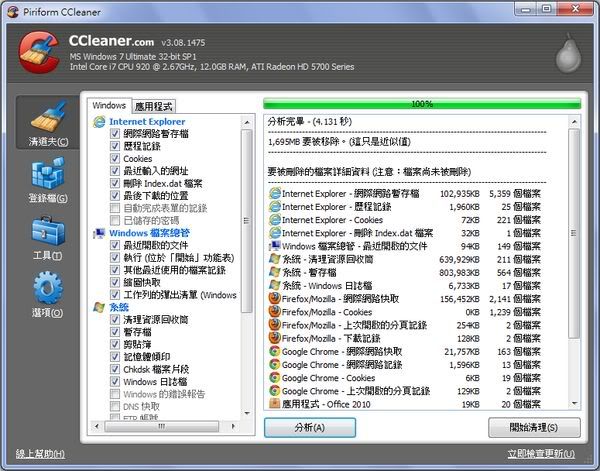600x471 pixels.
Task: Open the 工具 Tools toolbox section
Action: tap(48, 237)
